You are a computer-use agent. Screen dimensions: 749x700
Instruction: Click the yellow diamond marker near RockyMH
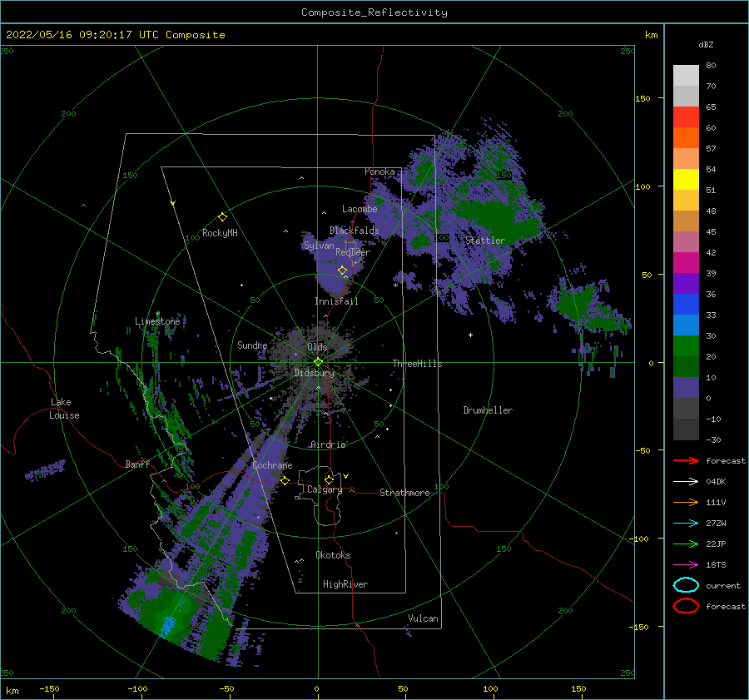222,217
